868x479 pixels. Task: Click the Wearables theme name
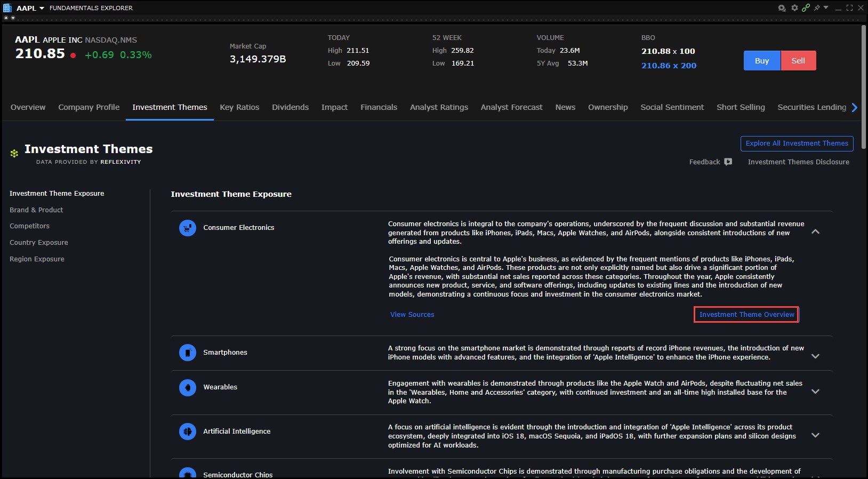pyautogui.click(x=220, y=387)
